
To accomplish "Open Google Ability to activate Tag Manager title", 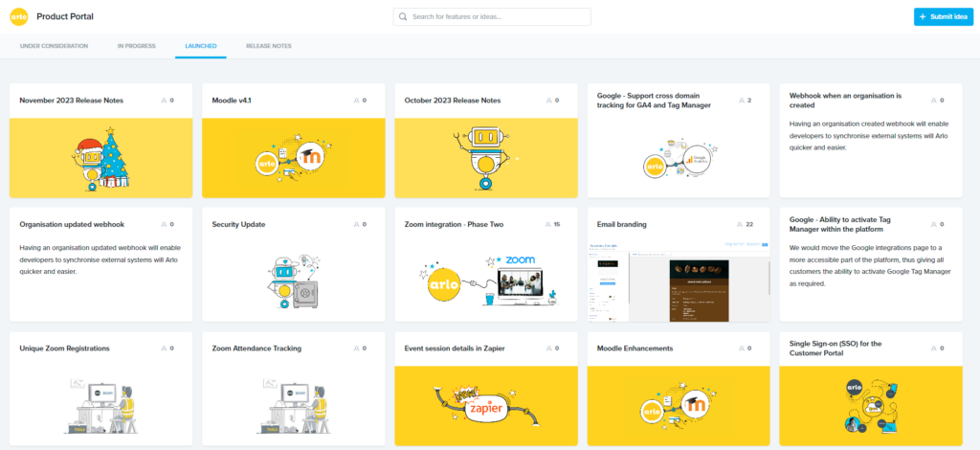I will point(840,224).
